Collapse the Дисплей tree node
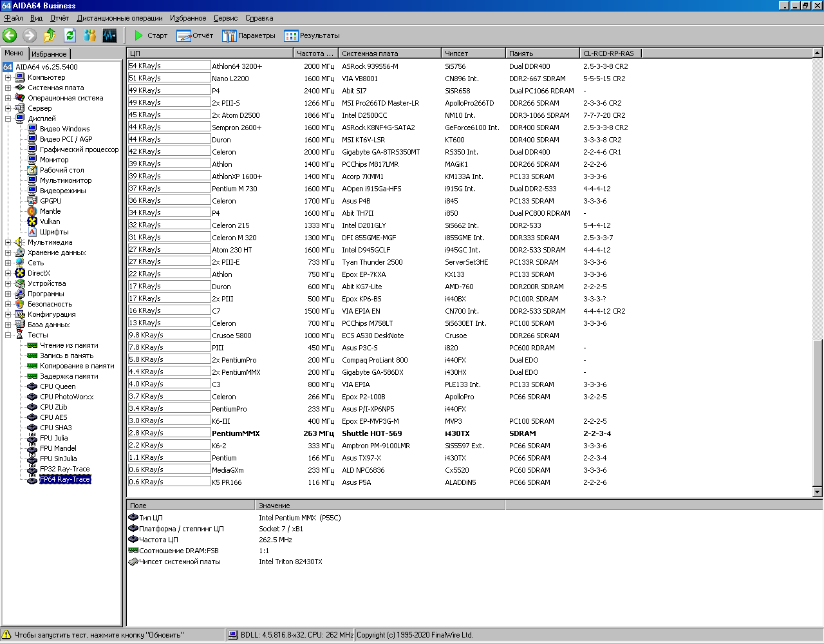824x644 pixels. point(8,118)
